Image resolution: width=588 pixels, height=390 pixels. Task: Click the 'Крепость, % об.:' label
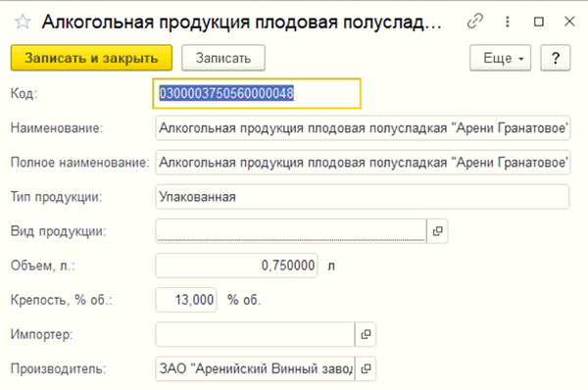[62, 300]
